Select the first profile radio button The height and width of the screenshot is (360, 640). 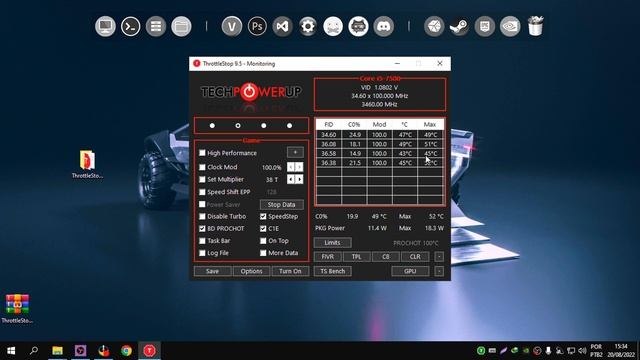212,126
